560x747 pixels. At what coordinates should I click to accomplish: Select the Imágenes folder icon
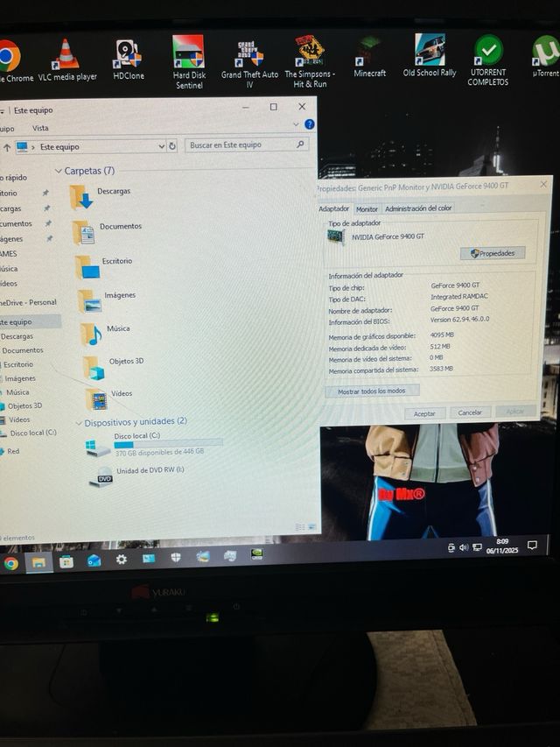pyautogui.click(x=89, y=300)
